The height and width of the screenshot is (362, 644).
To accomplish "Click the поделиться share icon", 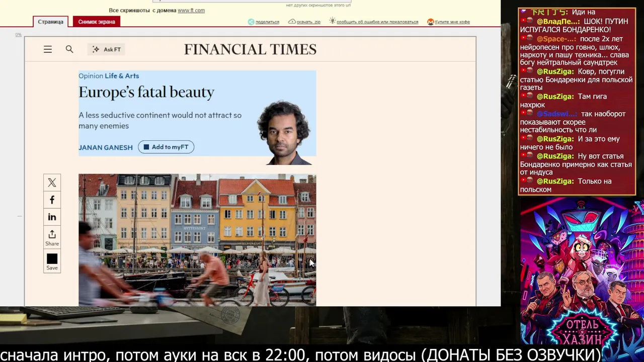I will [x=251, y=22].
